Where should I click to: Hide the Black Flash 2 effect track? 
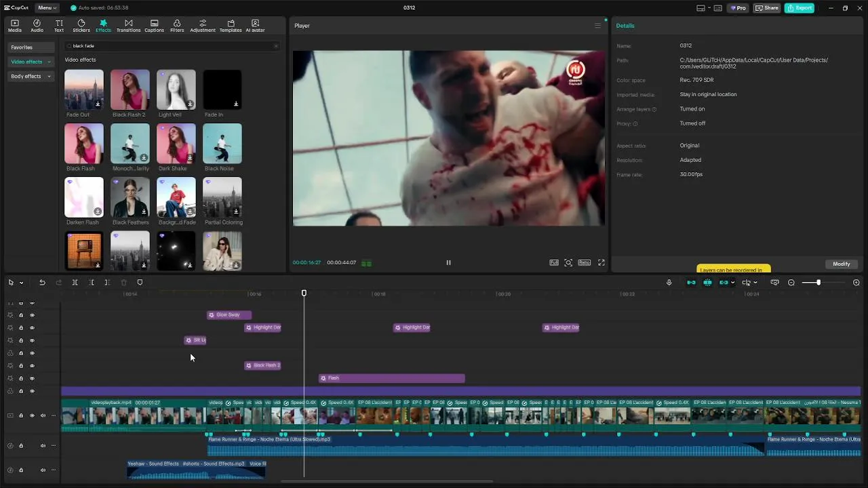pyautogui.click(x=32, y=366)
